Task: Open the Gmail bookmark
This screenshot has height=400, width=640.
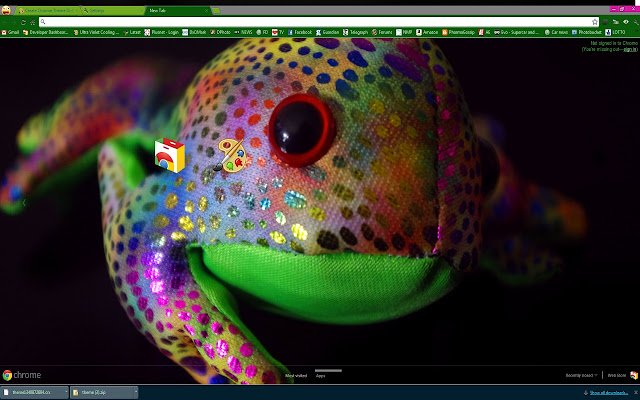Action: click(x=11, y=32)
